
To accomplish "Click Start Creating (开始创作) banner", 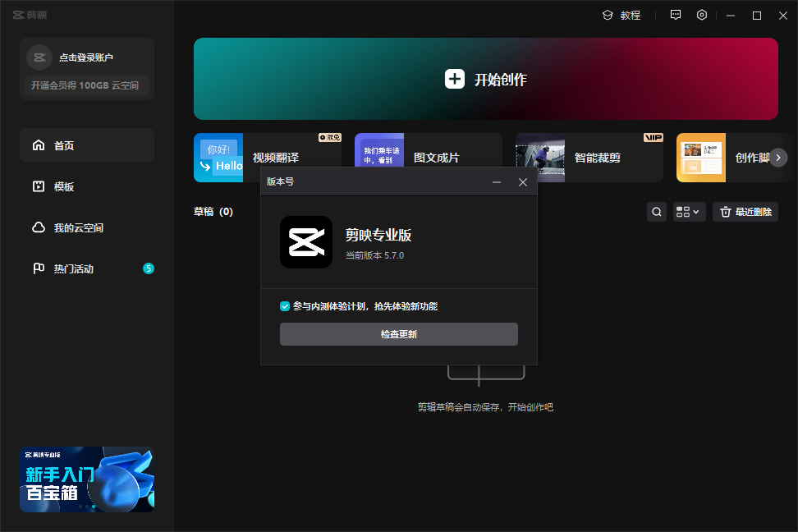I will pos(485,79).
